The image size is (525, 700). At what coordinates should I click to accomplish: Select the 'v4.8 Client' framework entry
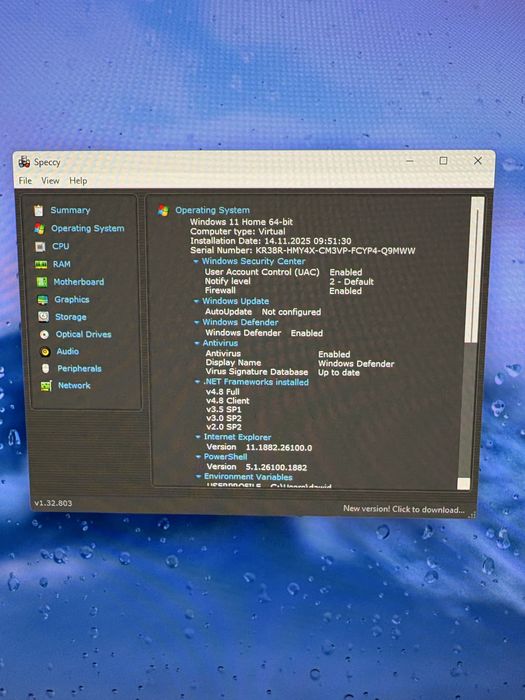[x=228, y=400]
